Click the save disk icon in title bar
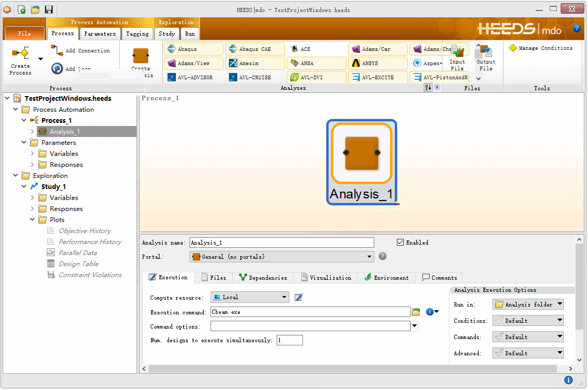Viewport: 588px width, 390px height. 49,9
